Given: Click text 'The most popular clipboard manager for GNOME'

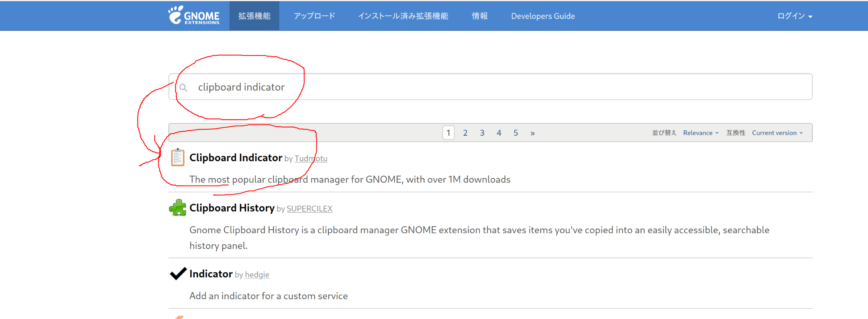Looking at the screenshot, I should click(296, 179).
